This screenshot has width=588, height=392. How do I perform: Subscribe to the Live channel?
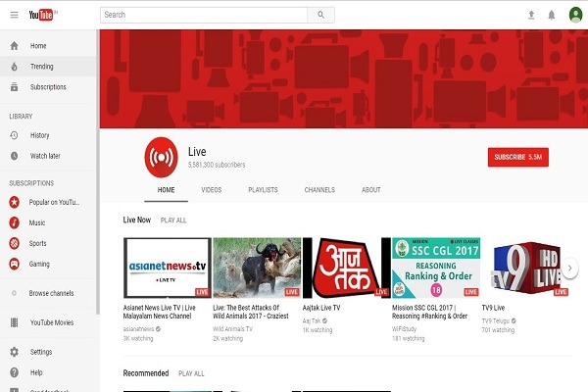point(517,157)
